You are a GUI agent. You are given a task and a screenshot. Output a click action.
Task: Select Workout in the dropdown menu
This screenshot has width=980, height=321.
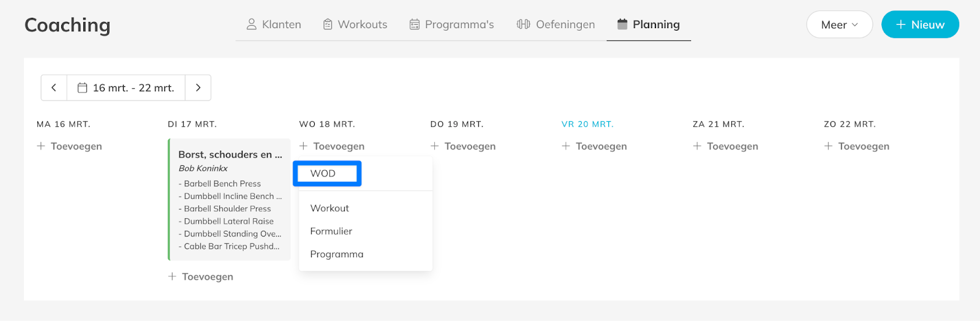point(330,208)
